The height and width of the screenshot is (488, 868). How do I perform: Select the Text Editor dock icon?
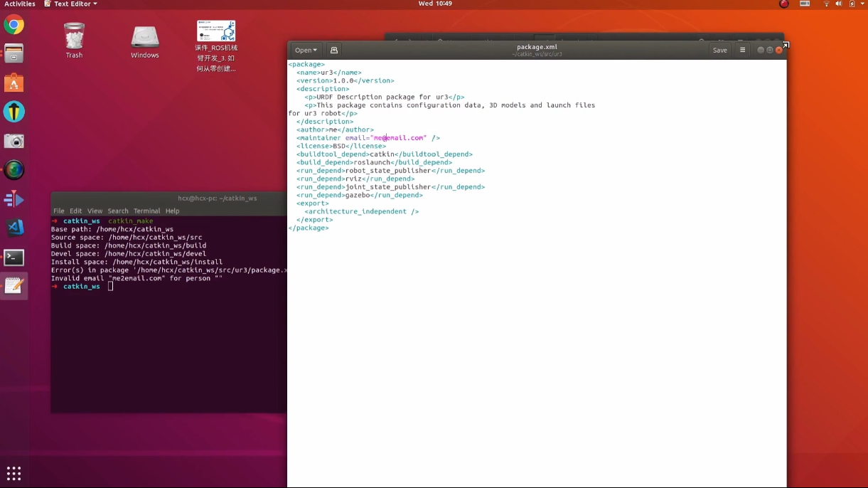(14, 286)
